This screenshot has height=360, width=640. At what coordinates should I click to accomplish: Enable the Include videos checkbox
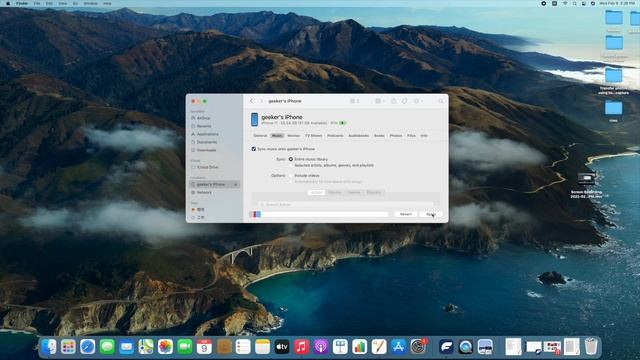coord(291,176)
